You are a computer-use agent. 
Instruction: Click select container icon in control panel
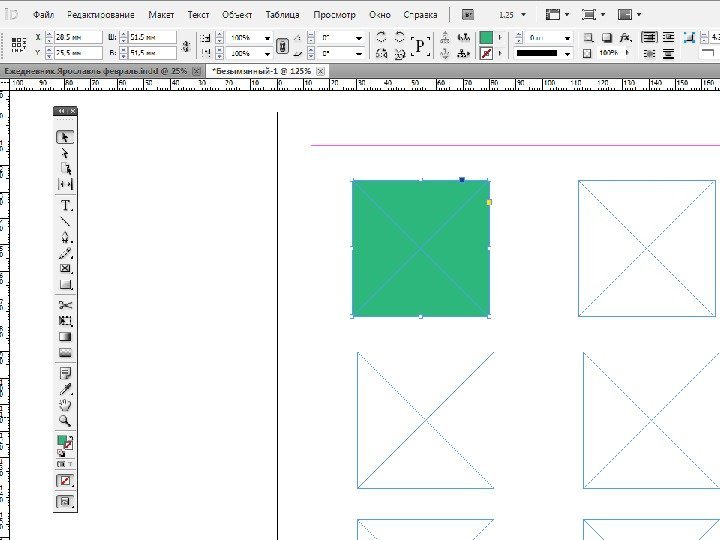click(444, 37)
